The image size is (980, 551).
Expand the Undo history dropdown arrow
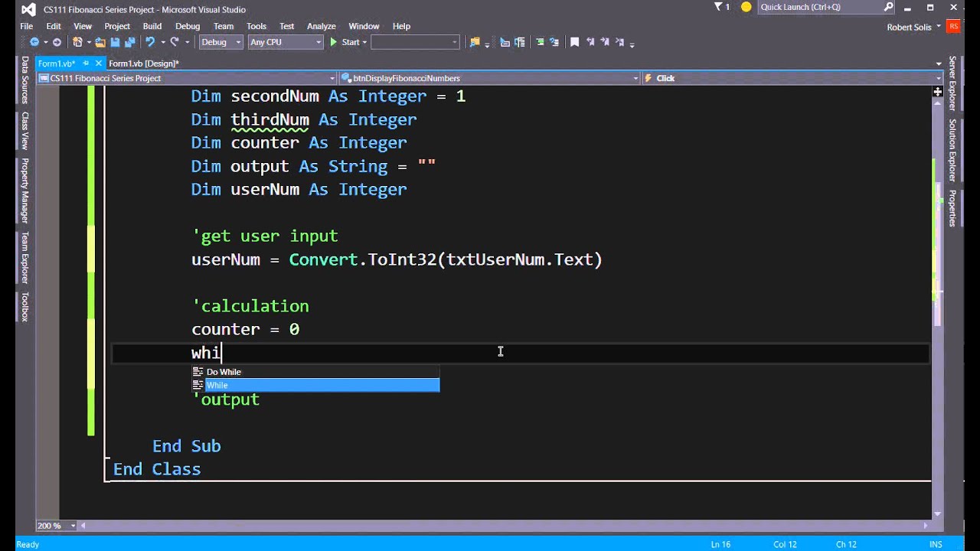coord(163,42)
